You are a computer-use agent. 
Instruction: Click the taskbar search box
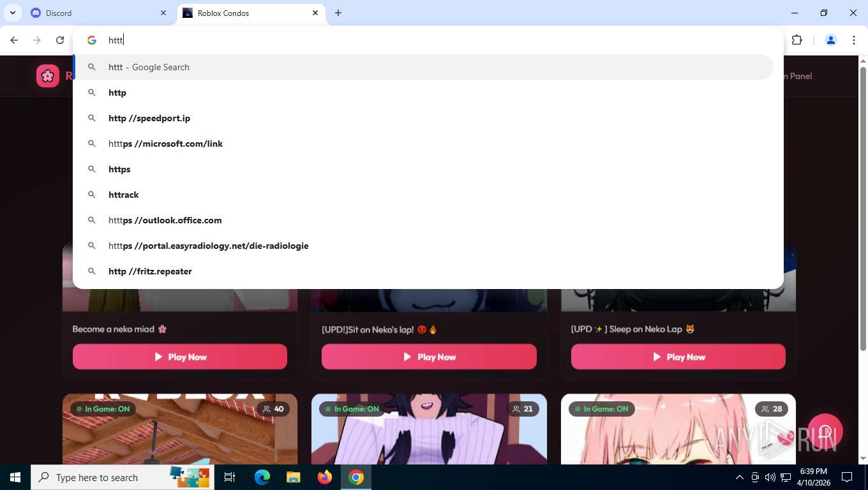coord(123,477)
